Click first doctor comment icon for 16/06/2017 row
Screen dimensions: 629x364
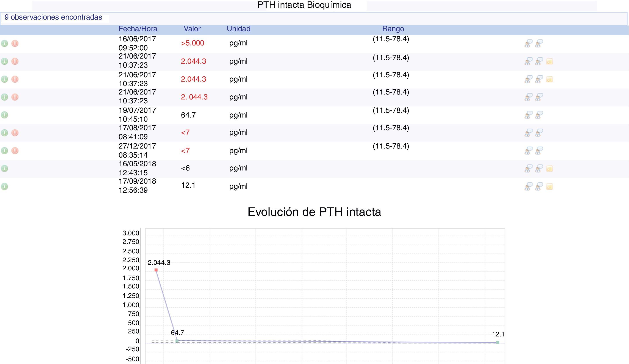click(528, 43)
